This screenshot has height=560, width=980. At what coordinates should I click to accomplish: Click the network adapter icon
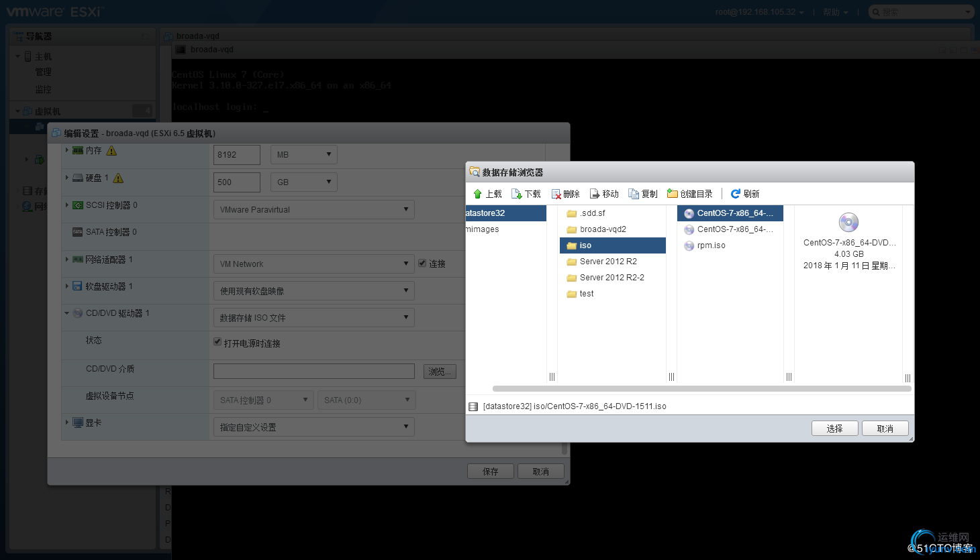[x=78, y=259]
